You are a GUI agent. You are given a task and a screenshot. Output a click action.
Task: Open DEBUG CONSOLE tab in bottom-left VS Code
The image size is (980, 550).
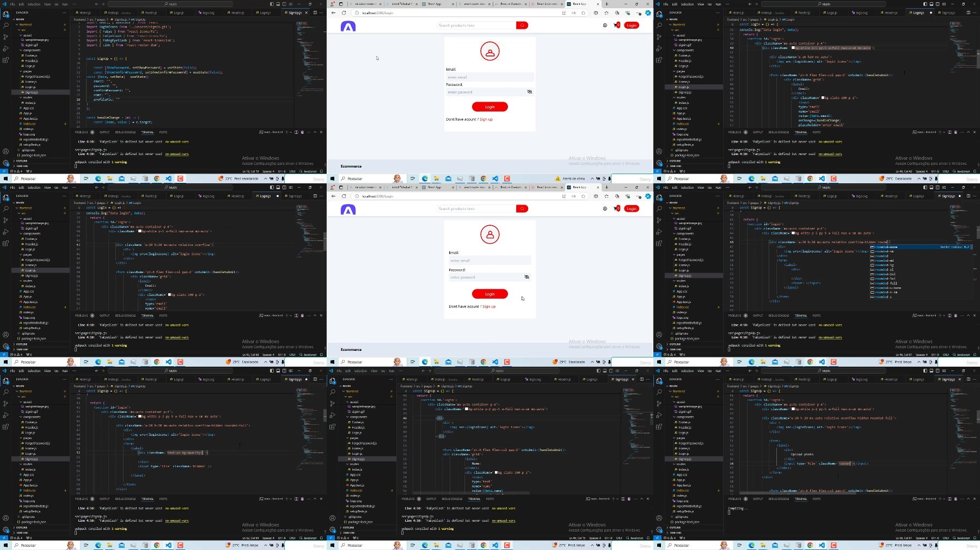pyautogui.click(x=125, y=499)
